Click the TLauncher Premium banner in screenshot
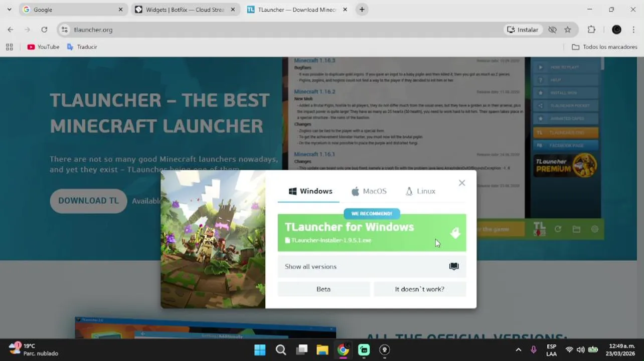 click(566, 165)
